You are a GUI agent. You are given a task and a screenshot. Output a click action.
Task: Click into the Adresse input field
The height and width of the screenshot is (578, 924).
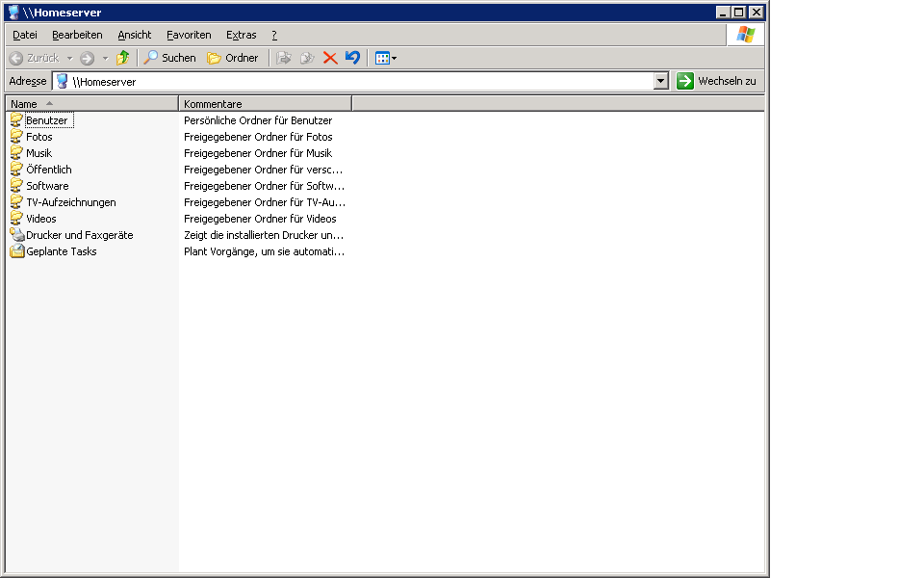[x=356, y=82]
